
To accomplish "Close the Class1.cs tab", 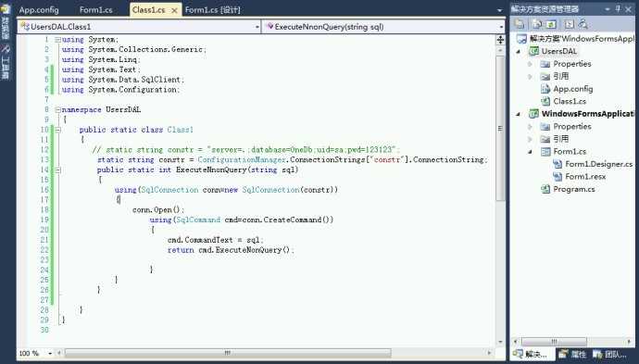I will click(x=174, y=10).
